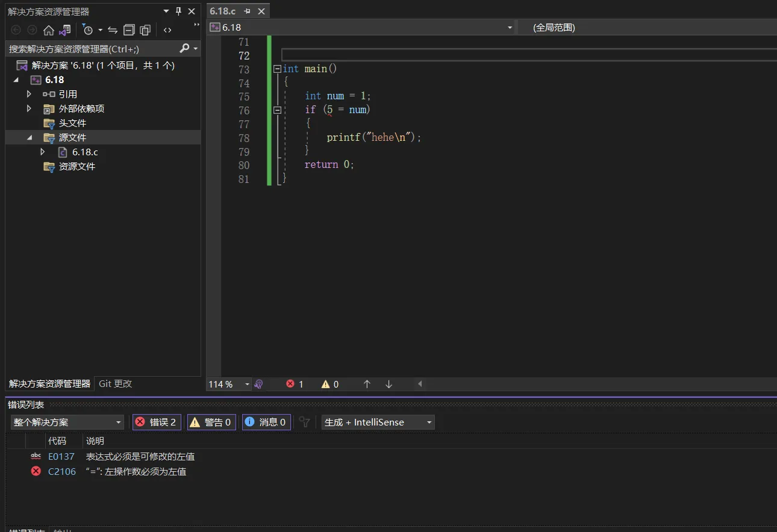Toggle the 警告 0 filter button

[211, 422]
